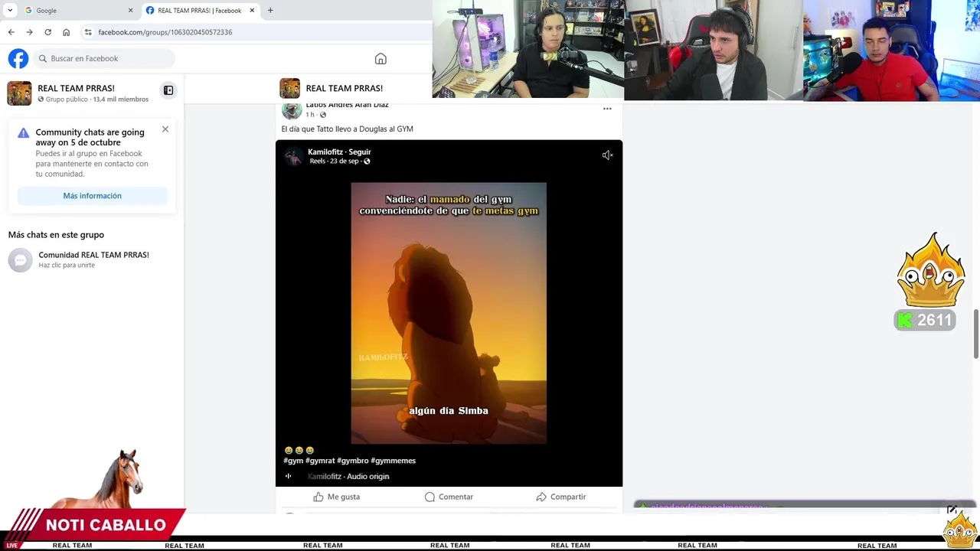Viewport: 980px width, 551px height.
Task: Click the page vertical scrollbar thumb
Action: click(976, 333)
